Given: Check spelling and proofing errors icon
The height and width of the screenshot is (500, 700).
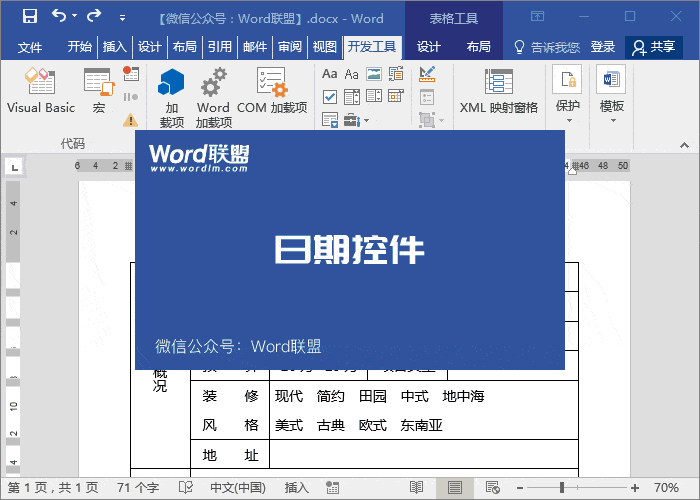Looking at the screenshot, I should coord(186,488).
